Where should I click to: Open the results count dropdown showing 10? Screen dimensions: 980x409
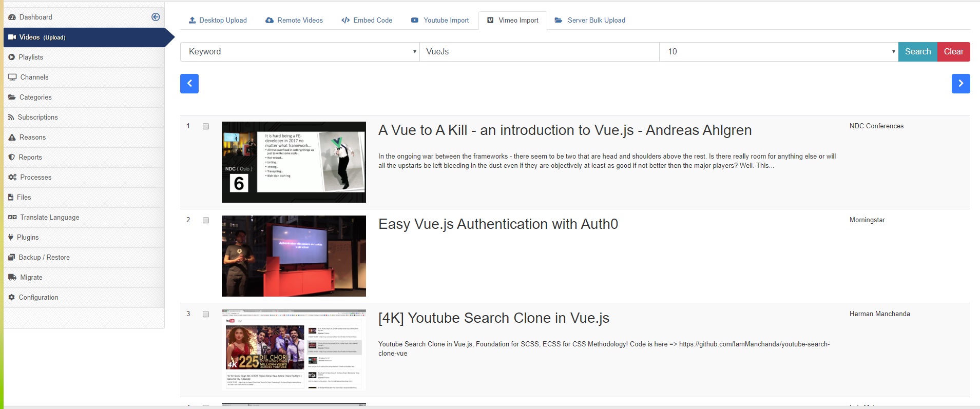pos(779,52)
